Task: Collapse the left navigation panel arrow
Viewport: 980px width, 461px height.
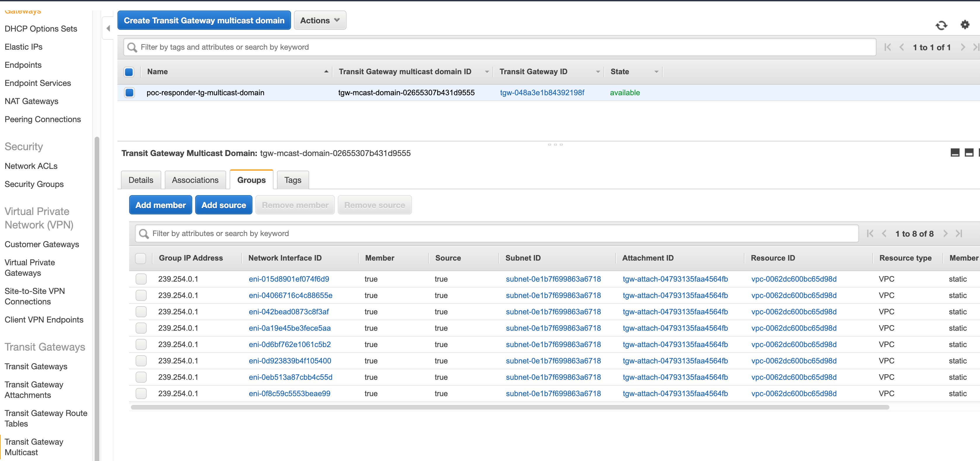Action: point(108,28)
